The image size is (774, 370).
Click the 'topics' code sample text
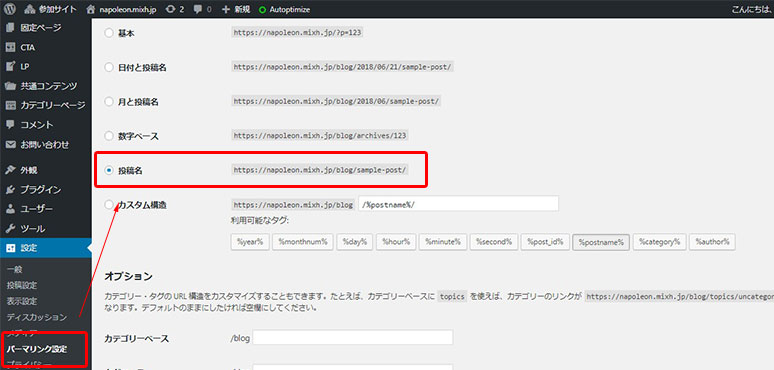pos(452,297)
